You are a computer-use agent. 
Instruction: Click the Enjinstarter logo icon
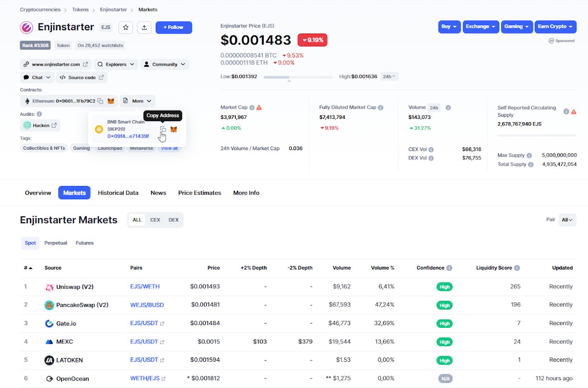(x=27, y=28)
